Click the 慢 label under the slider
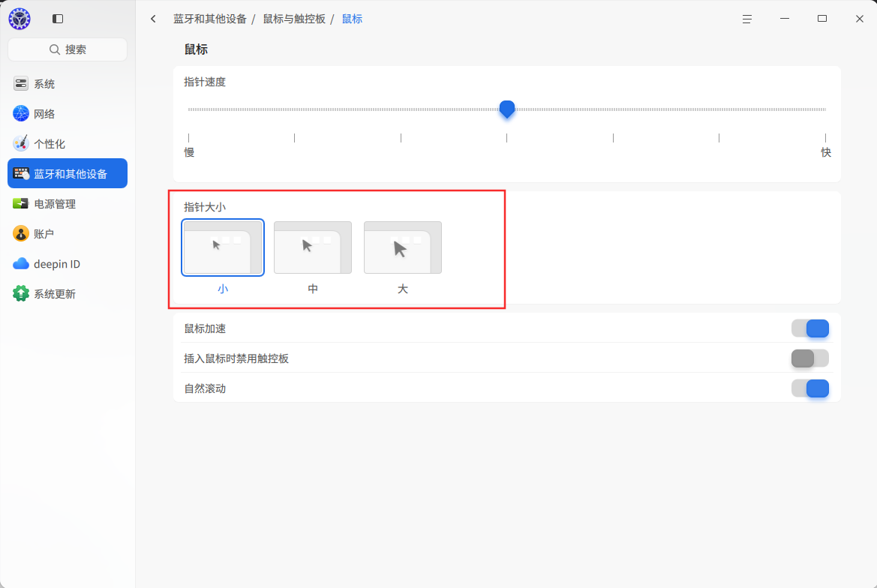This screenshot has width=877, height=588. click(189, 152)
